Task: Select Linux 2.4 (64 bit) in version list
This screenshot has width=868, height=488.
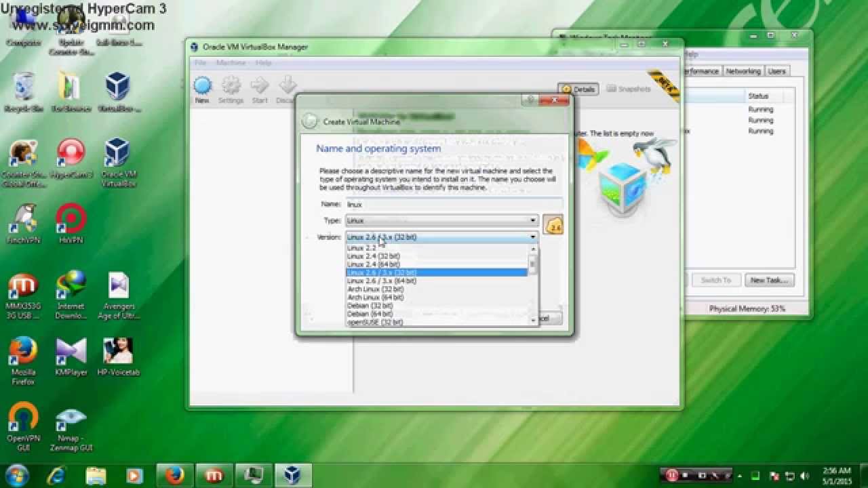Action: pyautogui.click(x=436, y=264)
